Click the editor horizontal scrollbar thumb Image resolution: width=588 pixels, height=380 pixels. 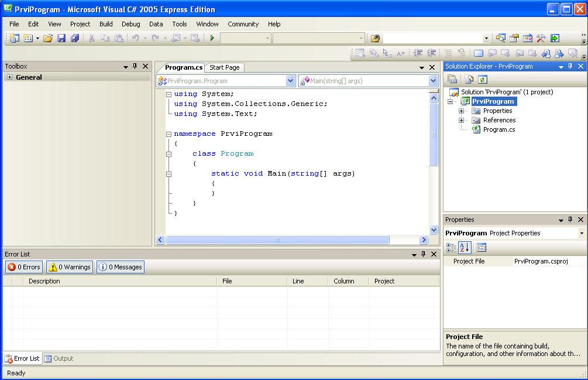click(x=277, y=239)
